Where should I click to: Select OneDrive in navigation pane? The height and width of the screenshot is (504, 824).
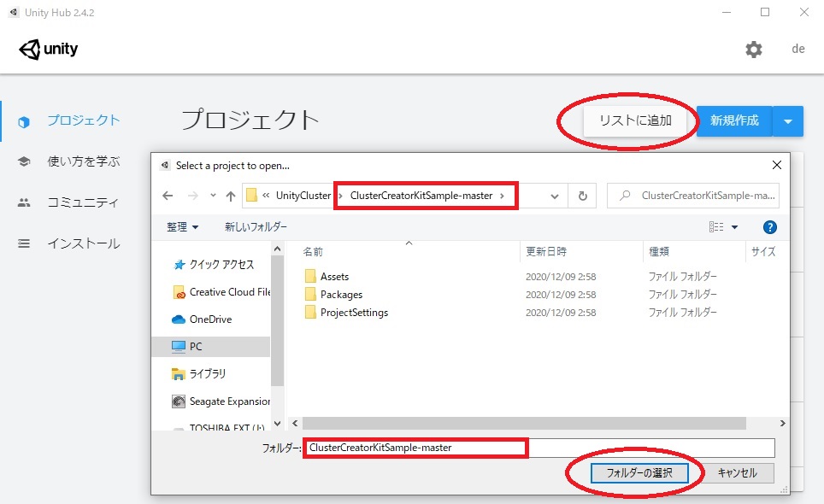pos(210,319)
